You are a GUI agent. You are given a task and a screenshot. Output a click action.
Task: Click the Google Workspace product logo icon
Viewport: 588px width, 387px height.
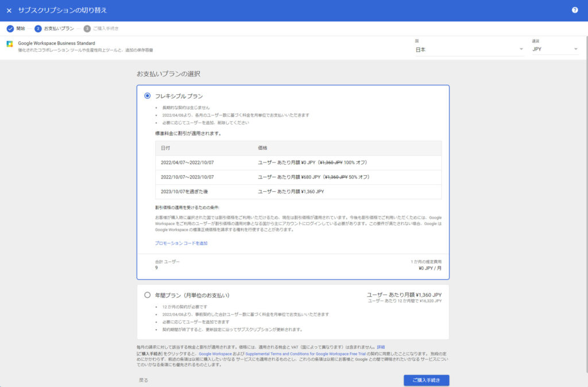click(x=10, y=44)
